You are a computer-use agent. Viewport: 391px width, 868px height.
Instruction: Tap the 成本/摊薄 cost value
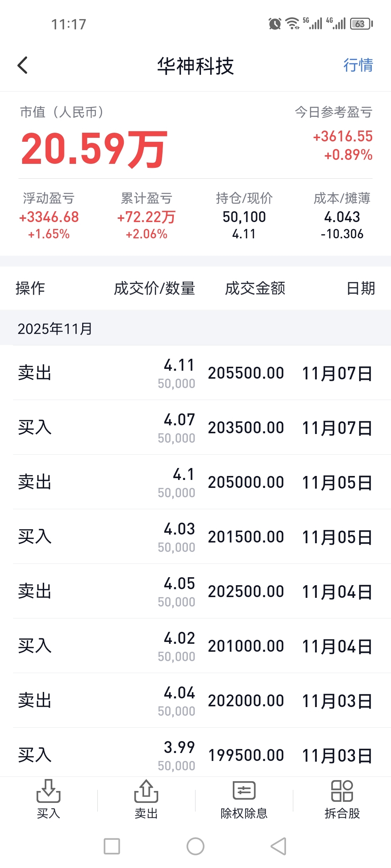(x=342, y=218)
